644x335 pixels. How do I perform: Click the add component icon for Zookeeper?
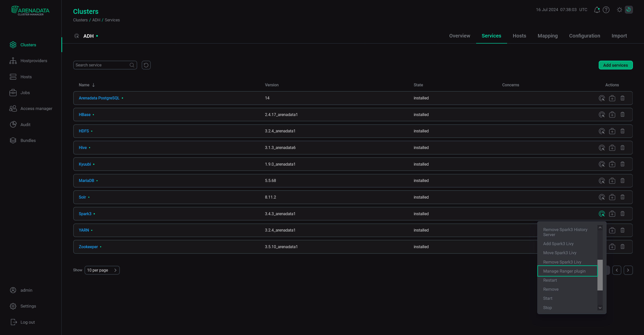[612, 247]
